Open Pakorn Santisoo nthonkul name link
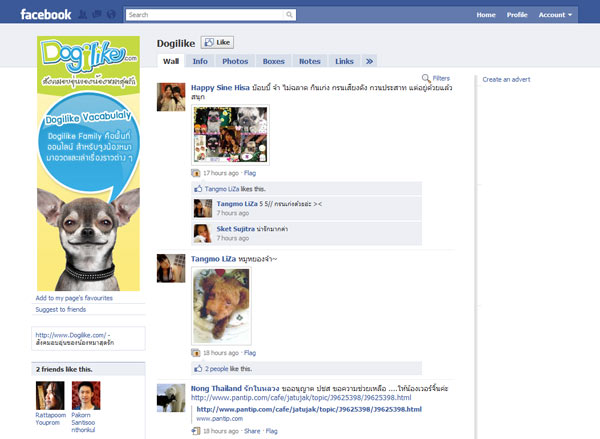The height and width of the screenshot is (439, 600). click(83, 423)
